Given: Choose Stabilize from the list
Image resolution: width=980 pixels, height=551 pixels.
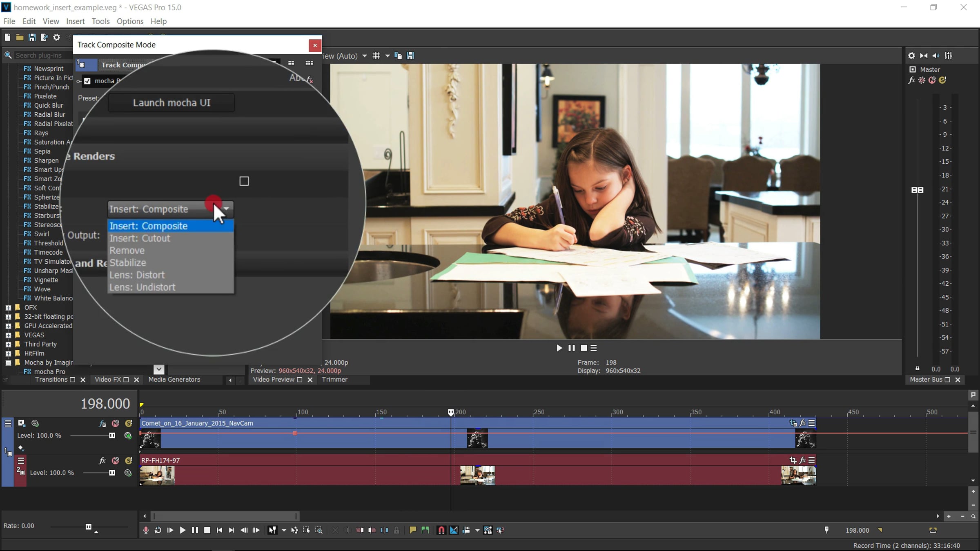Looking at the screenshot, I should 171,263.
